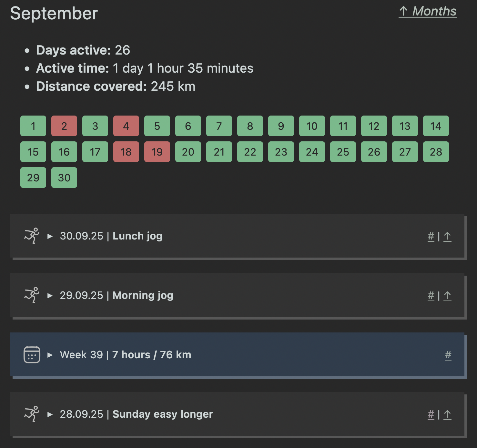The height and width of the screenshot is (448, 477).
Task: Go back up to the Months link
Action: point(427,11)
